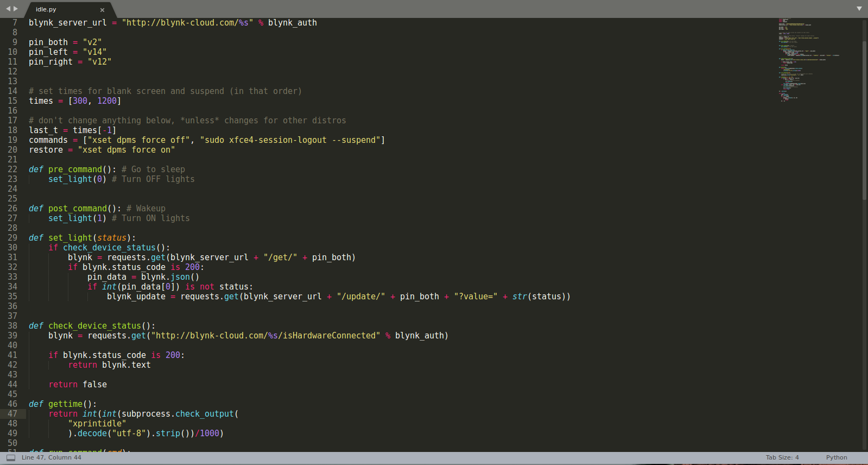This screenshot has width=868, height=465.
Task: Click the "/update/" string on line 35
Action: point(361,297)
